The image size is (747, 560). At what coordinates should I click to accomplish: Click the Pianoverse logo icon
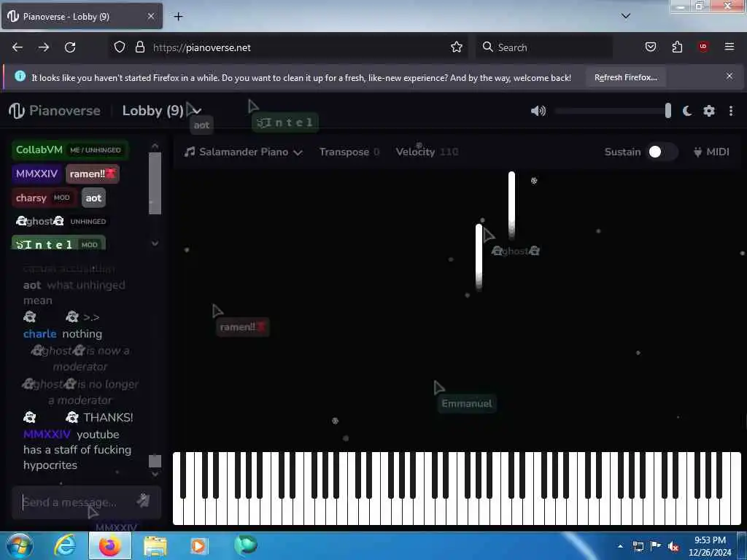(16, 111)
